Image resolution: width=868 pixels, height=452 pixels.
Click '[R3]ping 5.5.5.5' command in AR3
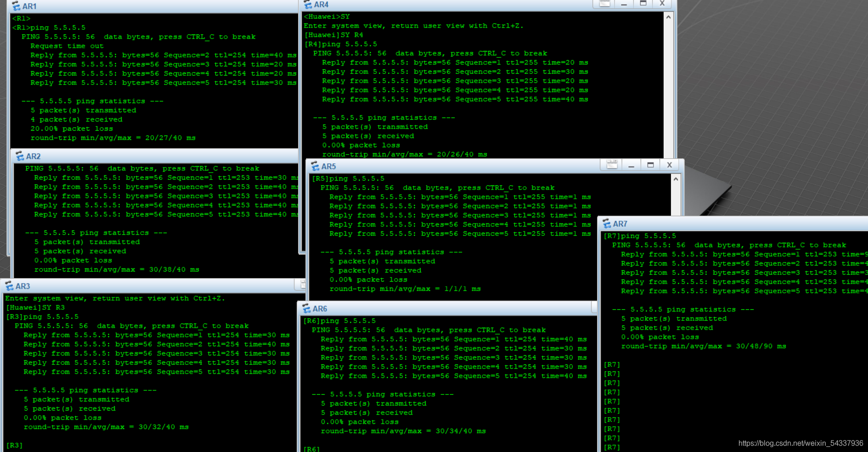tap(42, 317)
